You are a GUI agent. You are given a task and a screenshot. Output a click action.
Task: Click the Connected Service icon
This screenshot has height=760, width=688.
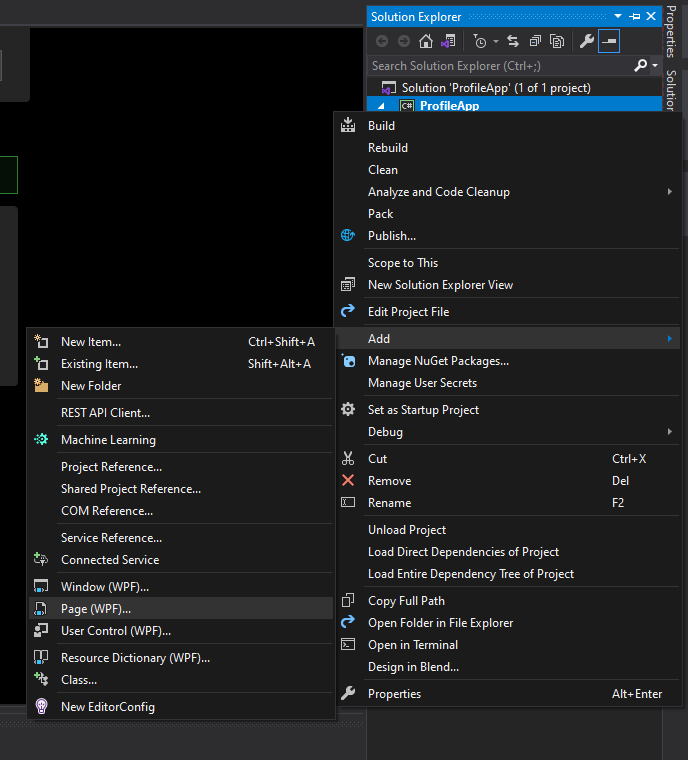41,559
